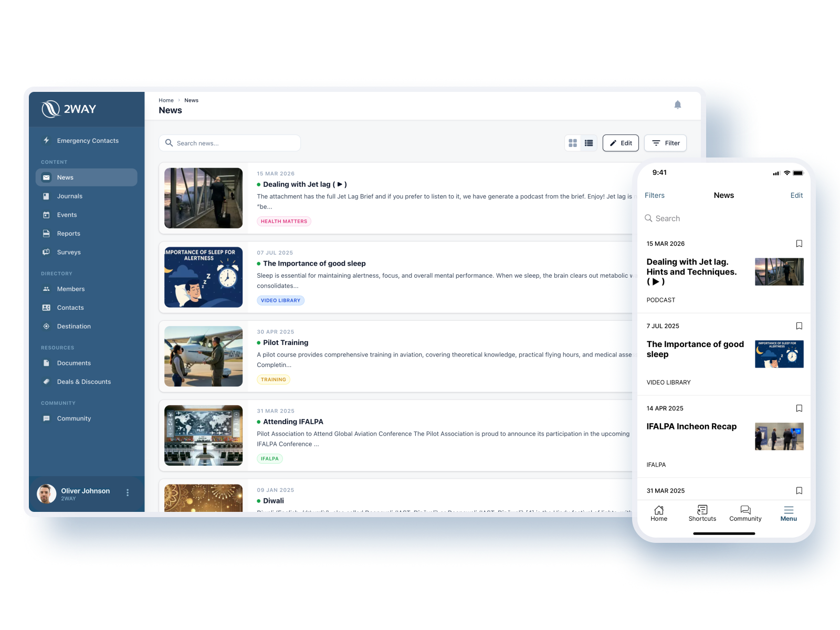
Task: Open Oliver Johnson user options menu
Action: coord(128,492)
